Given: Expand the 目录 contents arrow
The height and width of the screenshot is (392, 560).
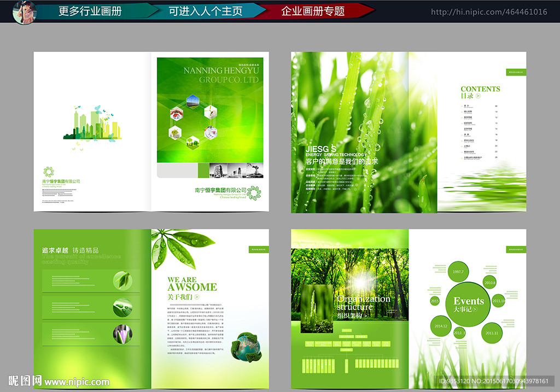Looking at the screenshot, I should coord(478,96).
